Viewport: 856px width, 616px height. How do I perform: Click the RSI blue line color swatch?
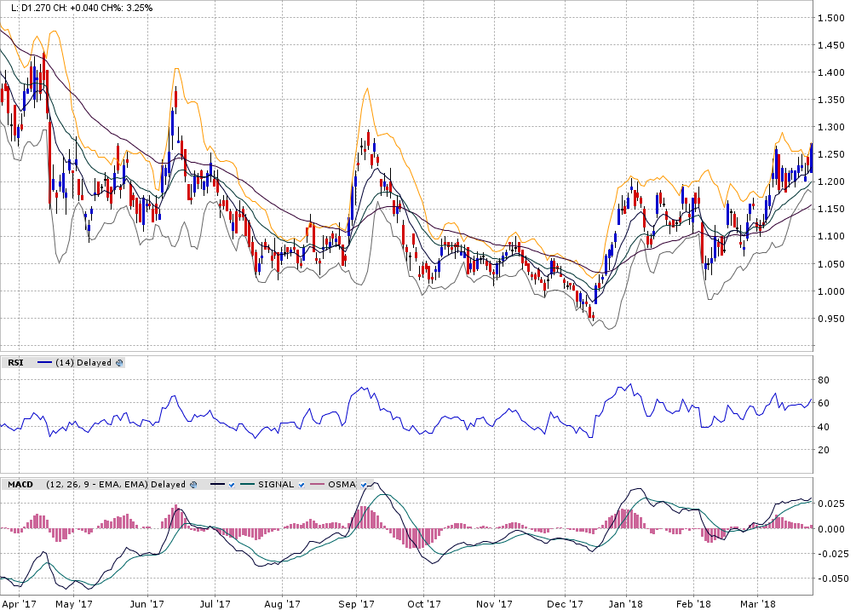[44, 362]
